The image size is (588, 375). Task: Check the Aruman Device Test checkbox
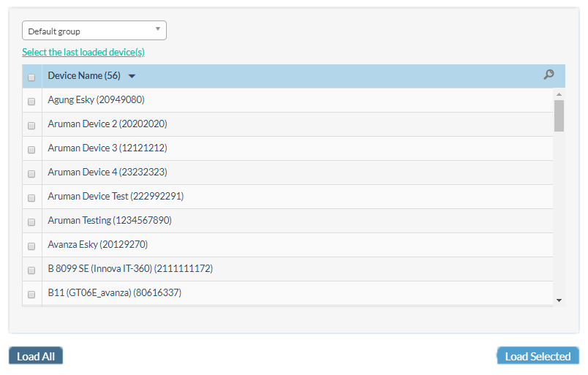click(x=31, y=198)
